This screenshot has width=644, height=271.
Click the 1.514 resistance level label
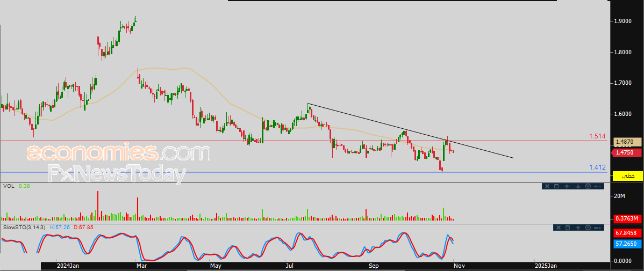point(597,136)
